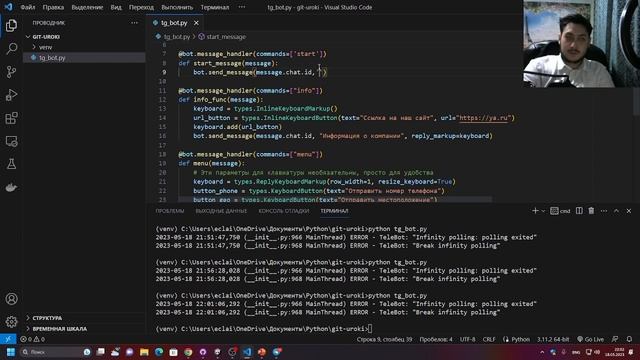This screenshot has width=640, height=360.
Task: Close the terminal panel
Action: (x=629, y=211)
